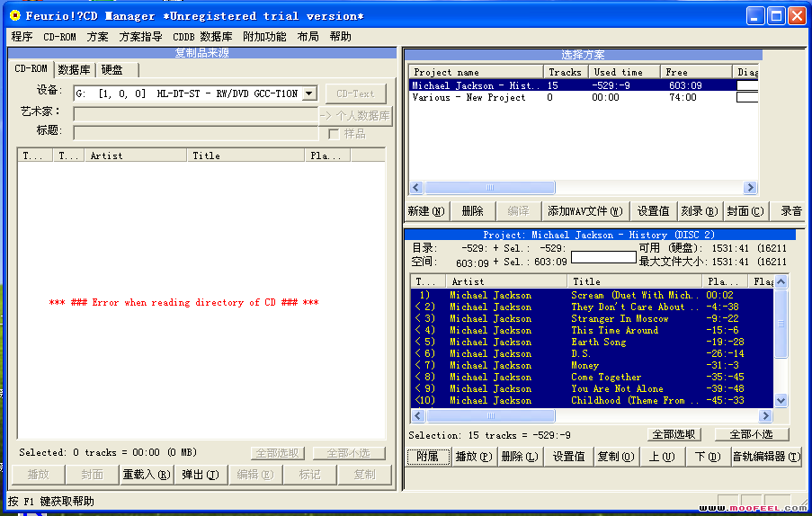Expand the 设备 drive dropdown
812x516 pixels.
pyautogui.click(x=309, y=93)
